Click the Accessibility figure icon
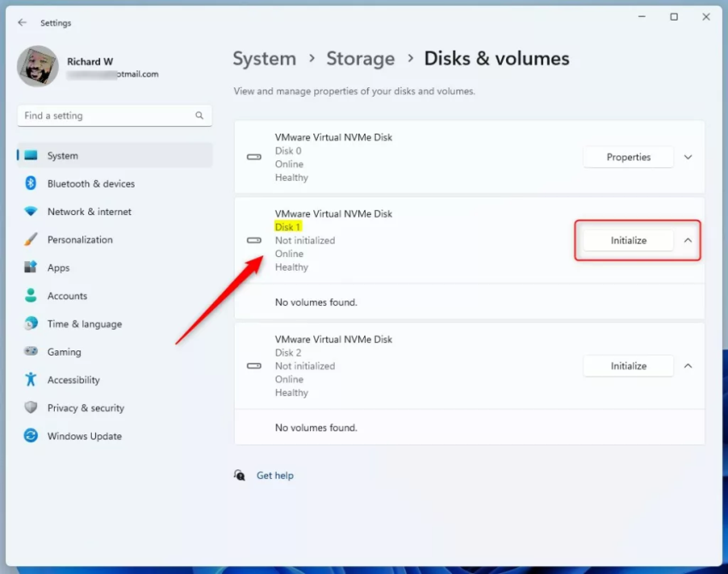 coord(31,380)
